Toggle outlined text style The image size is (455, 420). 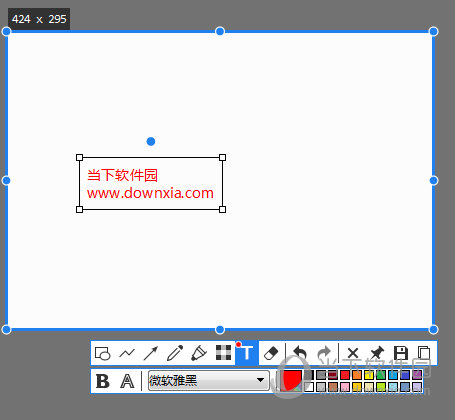point(127,381)
